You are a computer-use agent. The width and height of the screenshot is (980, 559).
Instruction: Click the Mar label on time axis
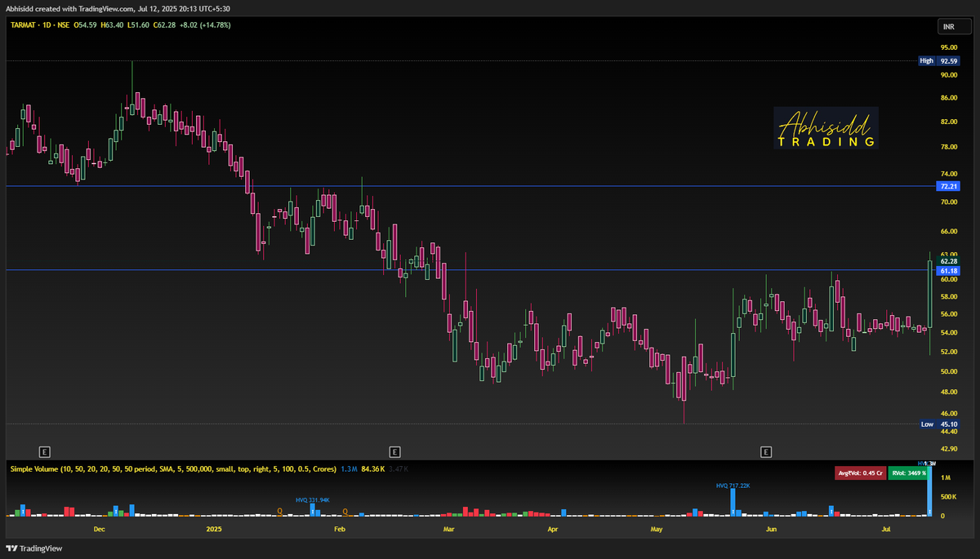[448, 530]
